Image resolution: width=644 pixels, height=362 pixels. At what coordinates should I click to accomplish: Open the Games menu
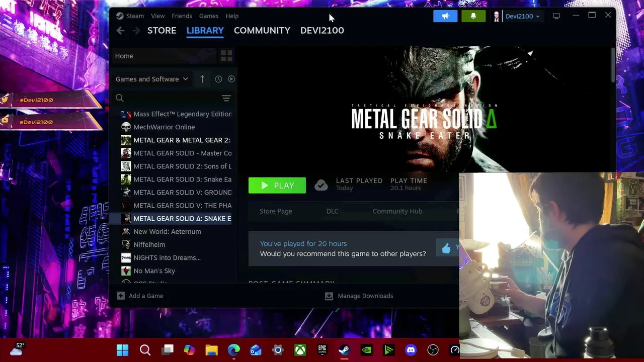click(x=209, y=16)
